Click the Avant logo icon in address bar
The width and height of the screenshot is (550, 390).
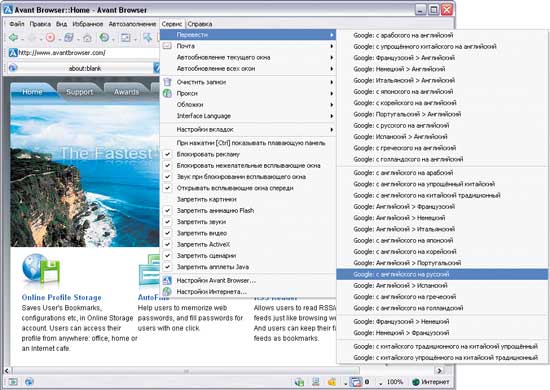click(x=13, y=53)
